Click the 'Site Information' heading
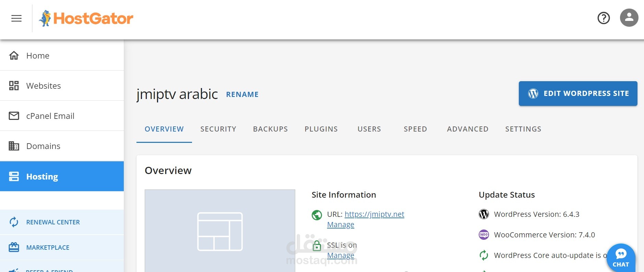 (x=344, y=195)
